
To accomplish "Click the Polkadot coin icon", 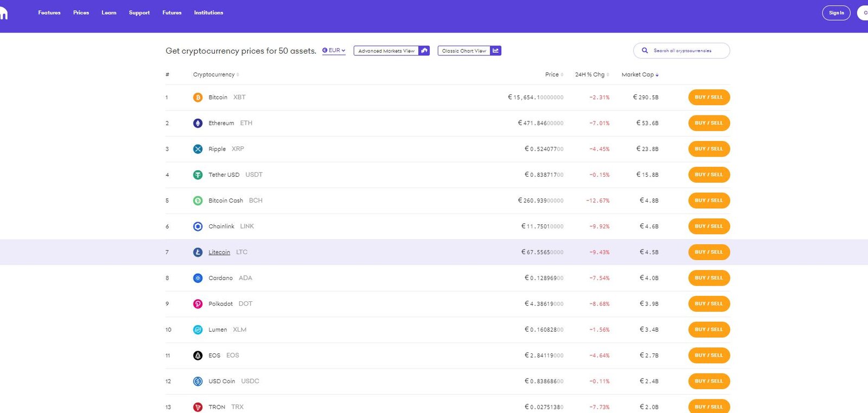I will 198,304.
